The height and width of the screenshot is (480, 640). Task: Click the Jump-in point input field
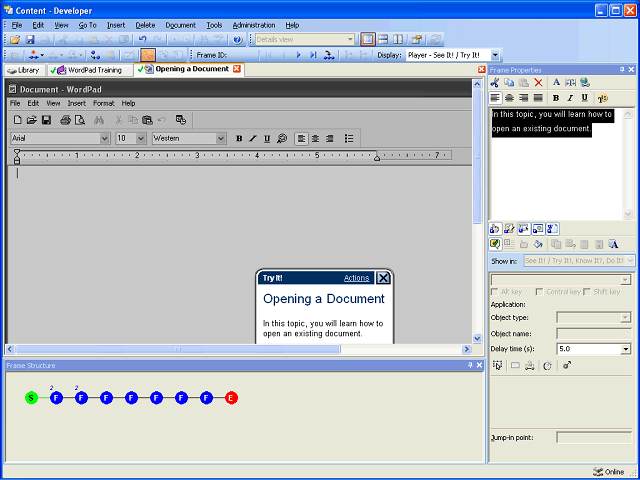(594, 438)
